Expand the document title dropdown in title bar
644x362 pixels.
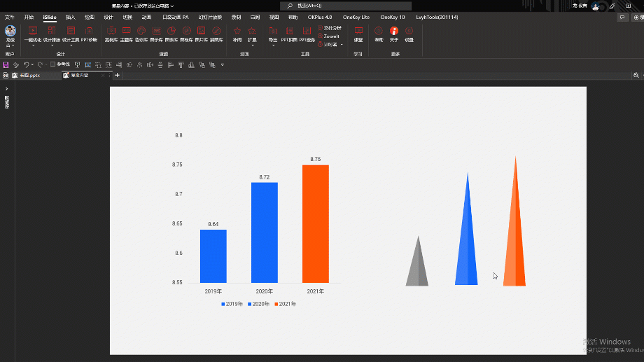click(x=172, y=6)
